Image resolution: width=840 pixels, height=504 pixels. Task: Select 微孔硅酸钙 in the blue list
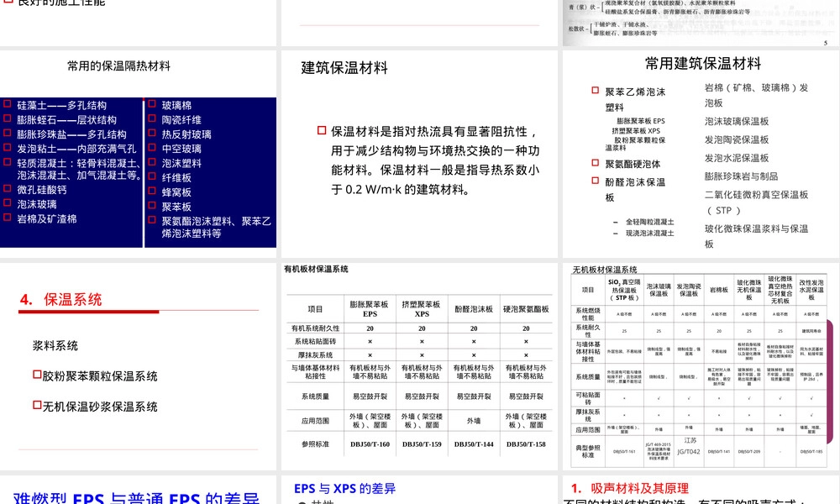tap(42, 190)
